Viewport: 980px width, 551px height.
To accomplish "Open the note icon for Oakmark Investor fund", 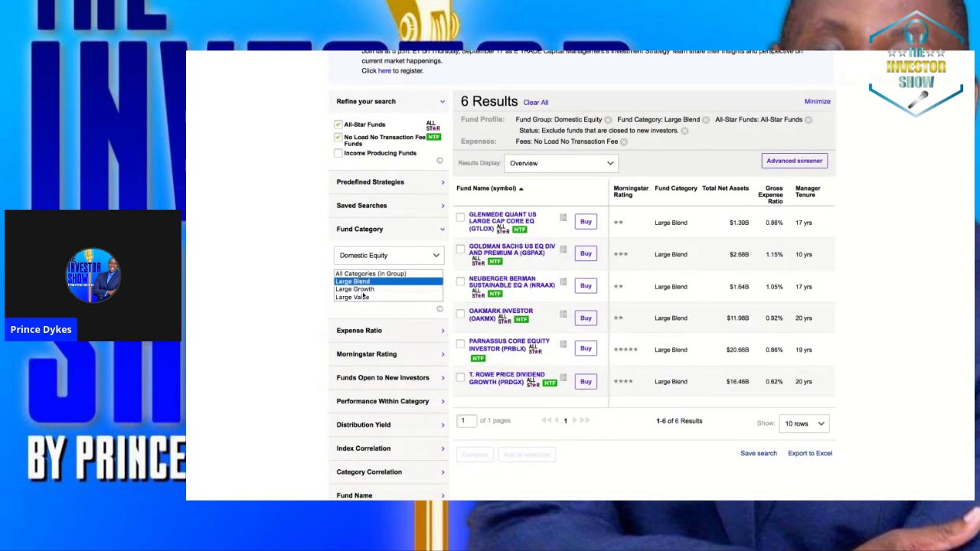I will tap(563, 314).
